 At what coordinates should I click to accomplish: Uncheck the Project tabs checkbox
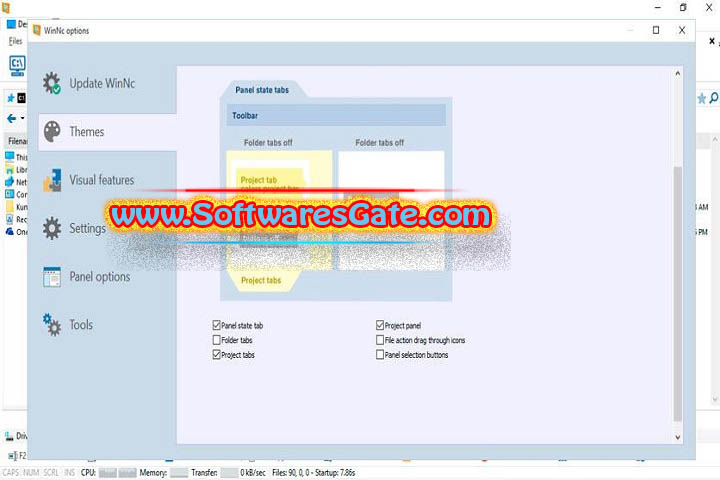[x=217, y=355]
